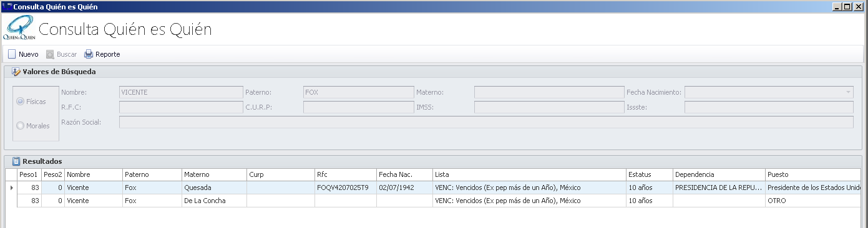Click the Estatus column header
The image size is (868, 228).
[x=649, y=175]
